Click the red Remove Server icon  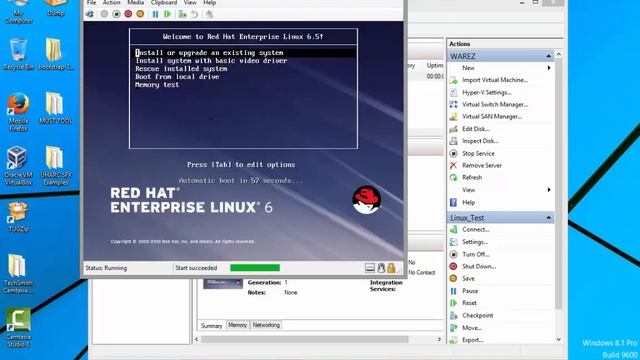[x=453, y=165]
